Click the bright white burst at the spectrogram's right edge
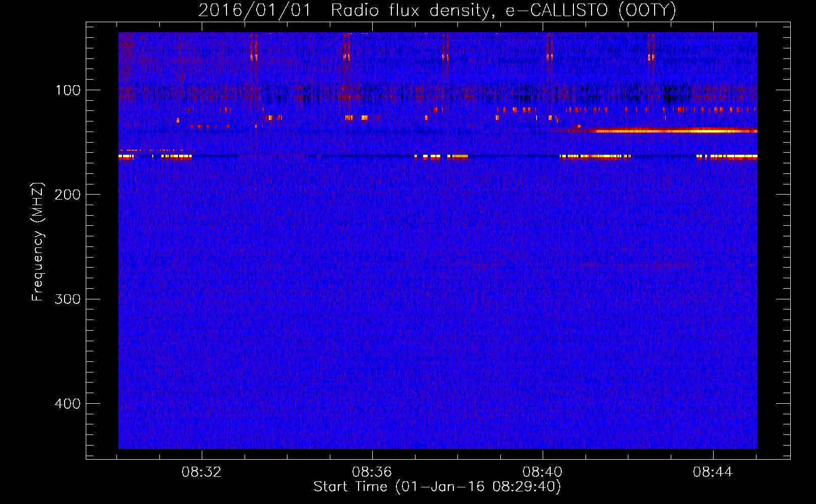Viewport: 816px width, 504px height. click(x=726, y=157)
